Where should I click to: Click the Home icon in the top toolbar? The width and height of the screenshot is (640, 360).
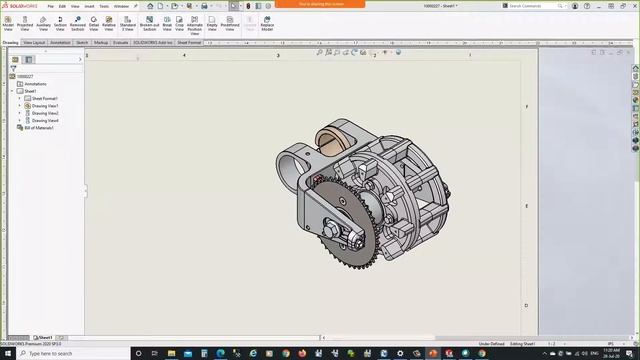[x=150, y=6]
